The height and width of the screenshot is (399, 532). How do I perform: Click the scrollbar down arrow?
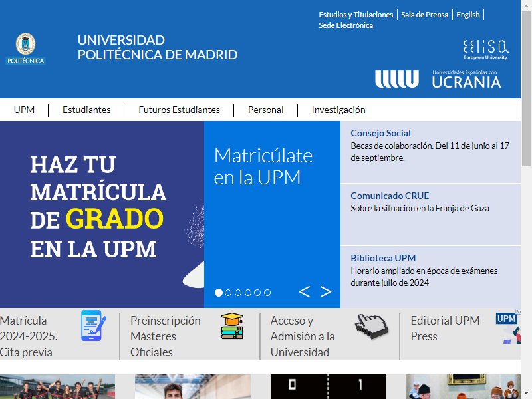pos(527,394)
